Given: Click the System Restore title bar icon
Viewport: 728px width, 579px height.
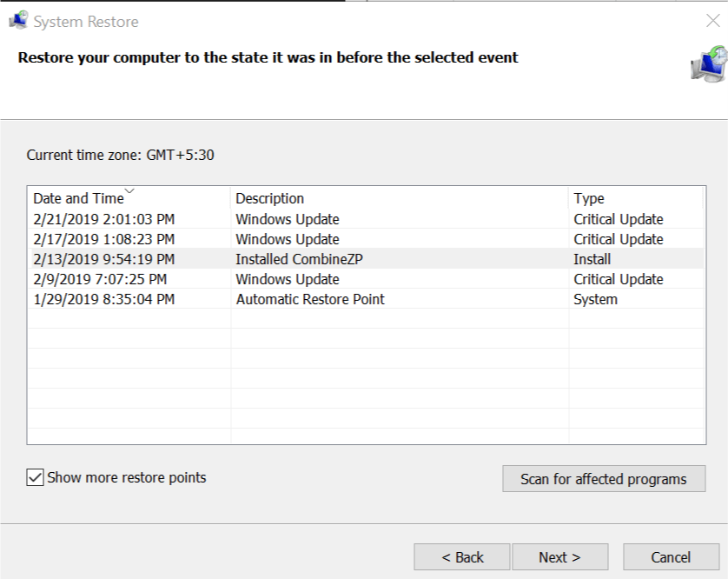Looking at the screenshot, I should [17, 21].
